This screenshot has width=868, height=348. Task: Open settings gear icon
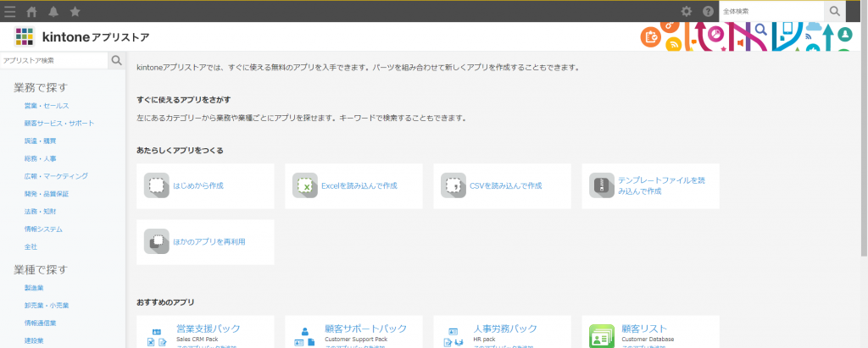tap(687, 11)
